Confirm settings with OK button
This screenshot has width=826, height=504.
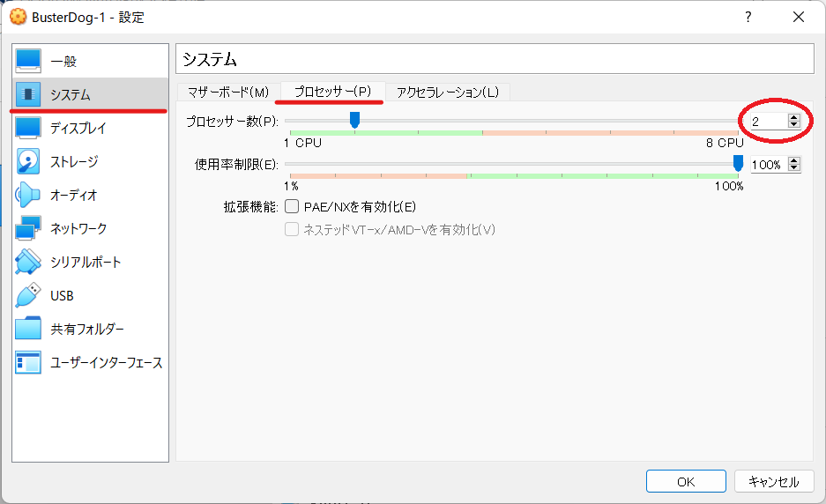[686, 481]
